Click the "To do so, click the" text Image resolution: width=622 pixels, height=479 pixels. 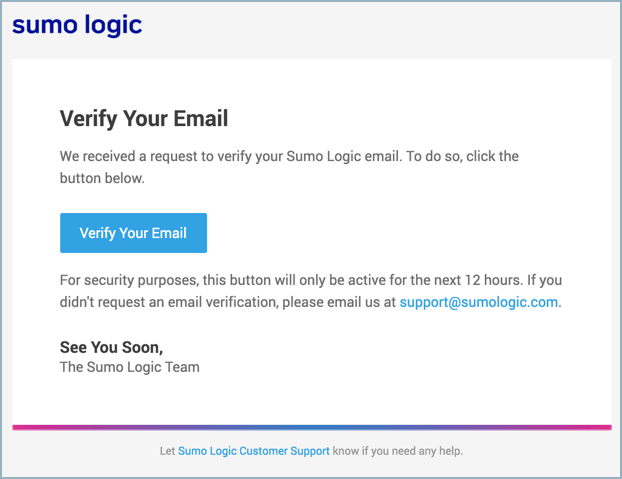click(x=462, y=157)
